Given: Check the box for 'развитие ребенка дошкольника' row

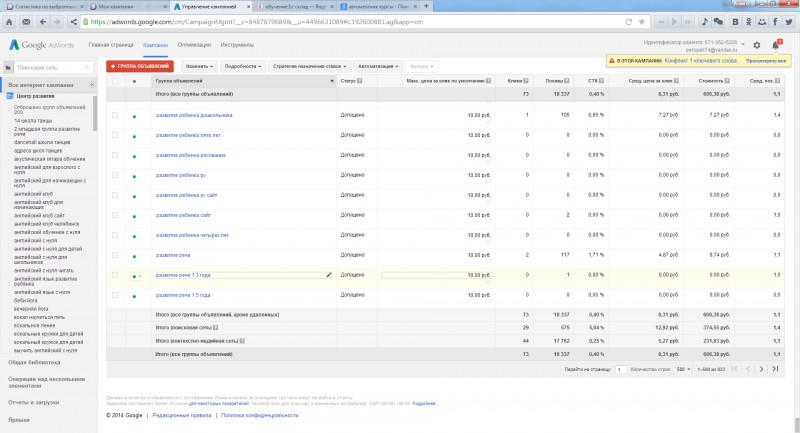Looking at the screenshot, I should (115, 115).
